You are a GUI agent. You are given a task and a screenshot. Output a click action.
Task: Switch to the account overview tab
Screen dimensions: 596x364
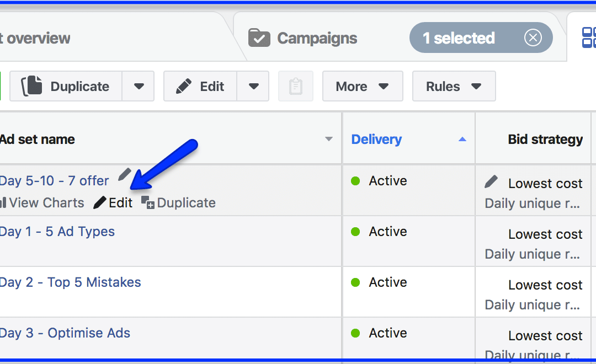pos(35,38)
